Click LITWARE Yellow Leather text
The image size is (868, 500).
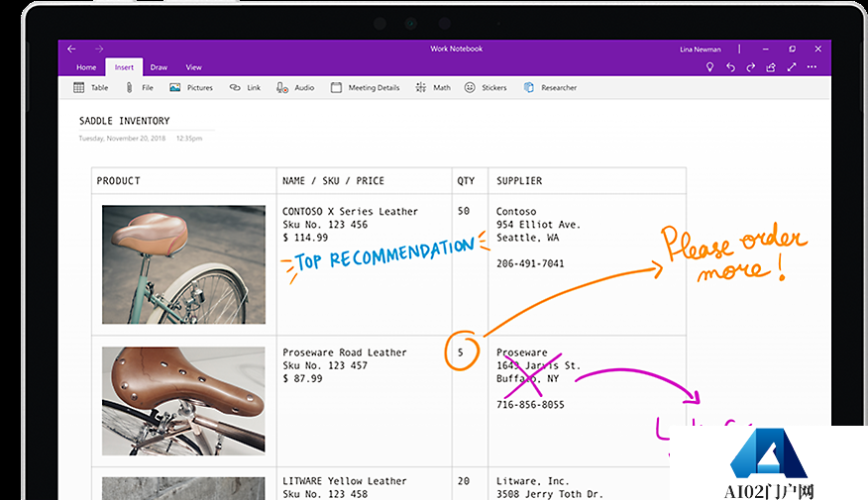point(344,481)
